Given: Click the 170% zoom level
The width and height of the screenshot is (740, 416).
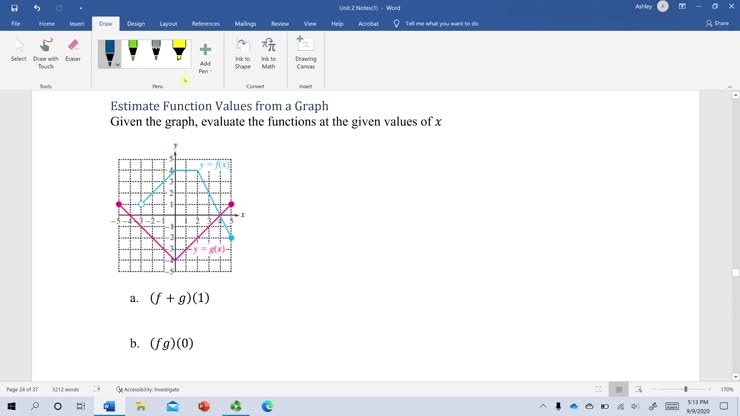Looking at the screenshot, I should [727, 390].
